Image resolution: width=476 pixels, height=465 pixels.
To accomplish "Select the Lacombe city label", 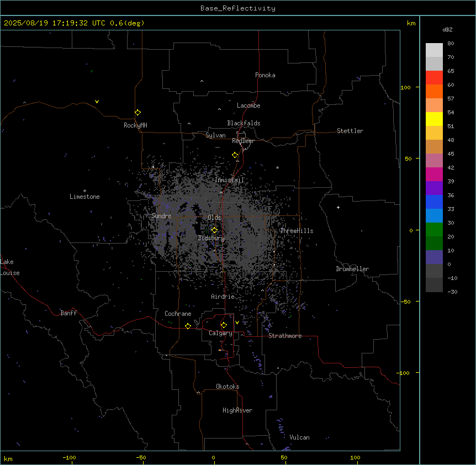I will click(x=248, y=105).
